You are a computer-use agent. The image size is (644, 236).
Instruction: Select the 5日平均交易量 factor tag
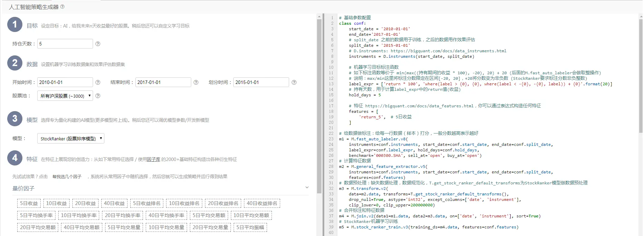[x=124, y=227]
